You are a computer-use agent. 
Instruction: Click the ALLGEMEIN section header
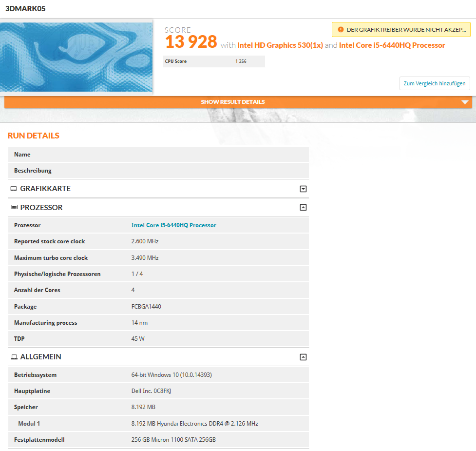(158, 357)
